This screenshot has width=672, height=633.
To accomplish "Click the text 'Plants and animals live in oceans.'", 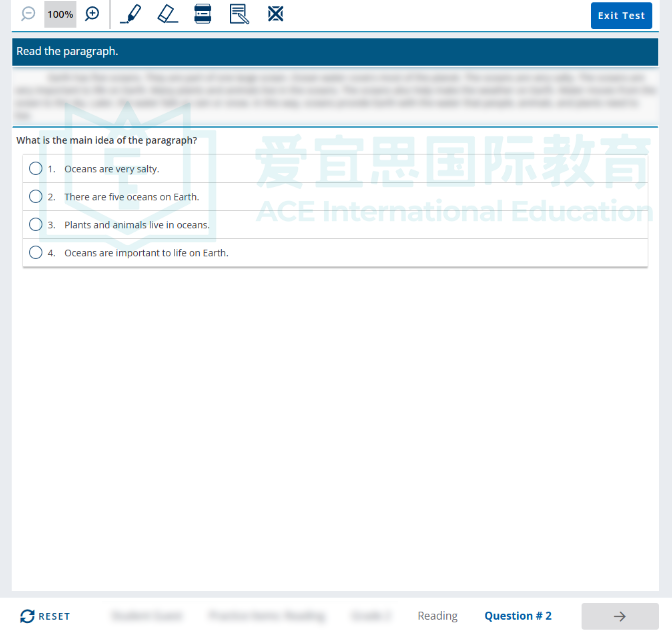I will 137,225.
